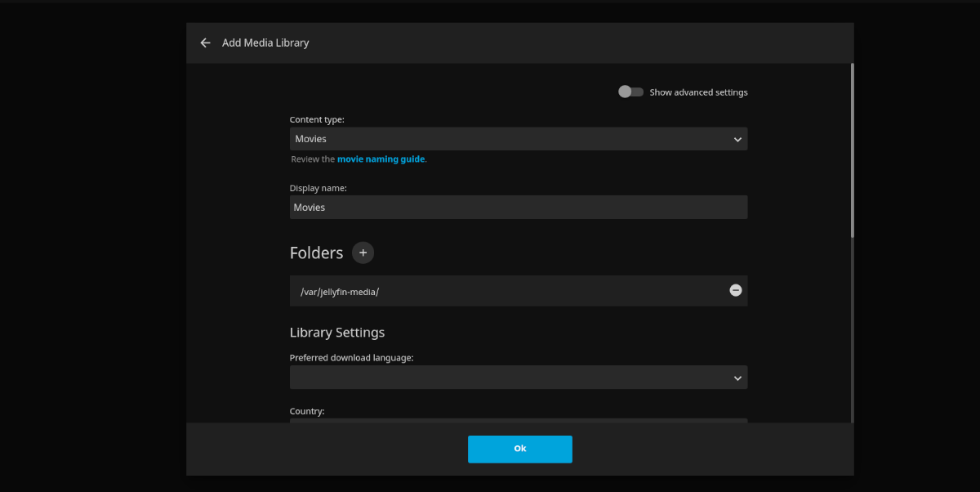Open the Content type selector showing Movies
Screen dimensions: 980x492
(x=519, y=139)
